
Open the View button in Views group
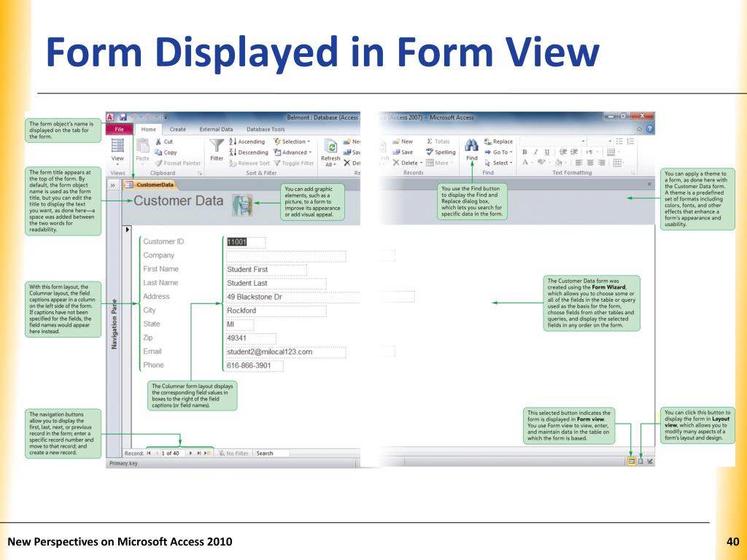tap(117, 152)
